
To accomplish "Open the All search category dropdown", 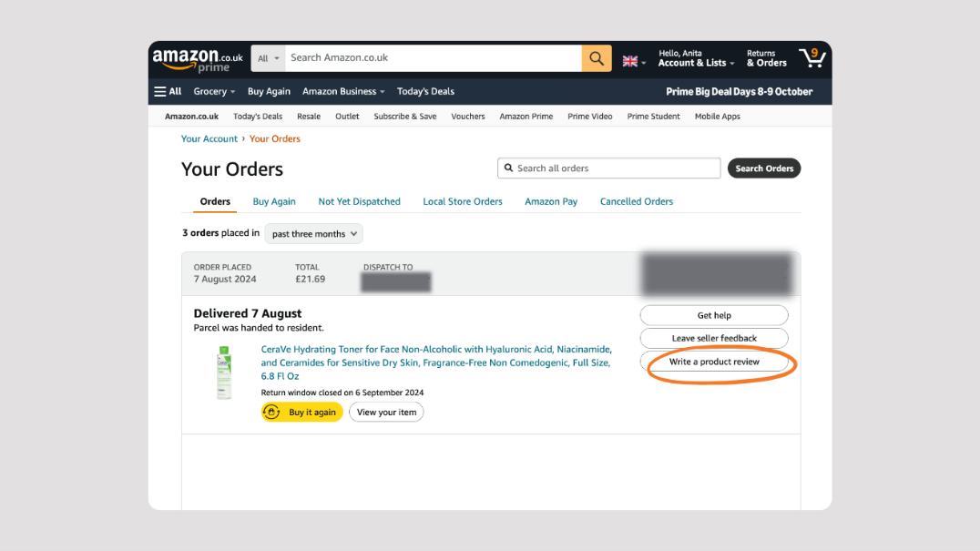I will [x=268, y=58].
